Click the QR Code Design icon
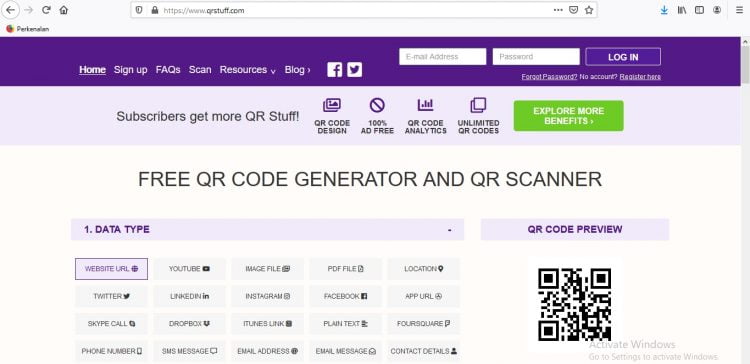Screen dimensions: 750x364 pyautogui.click(x=332, y=105)
